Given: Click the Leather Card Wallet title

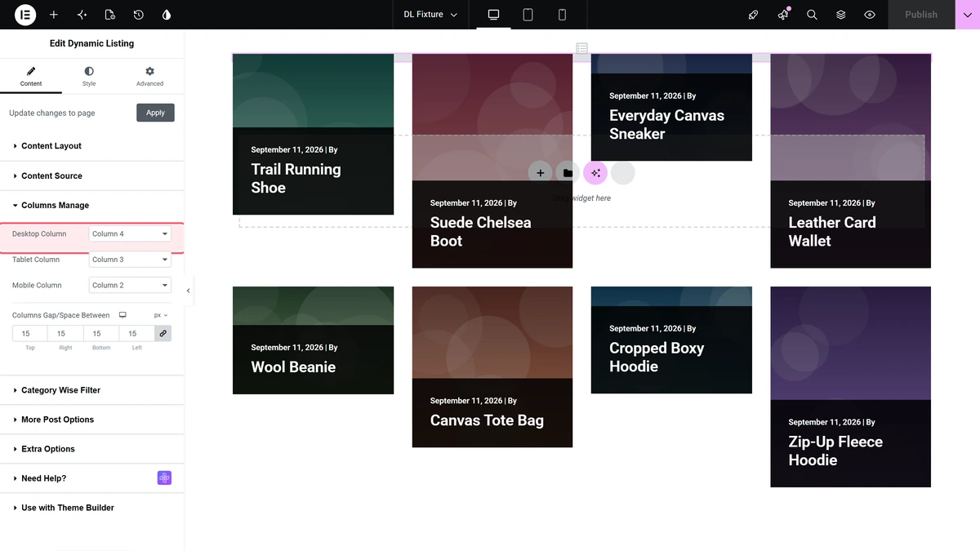Looking at the screenshot, I should point(832,232).
